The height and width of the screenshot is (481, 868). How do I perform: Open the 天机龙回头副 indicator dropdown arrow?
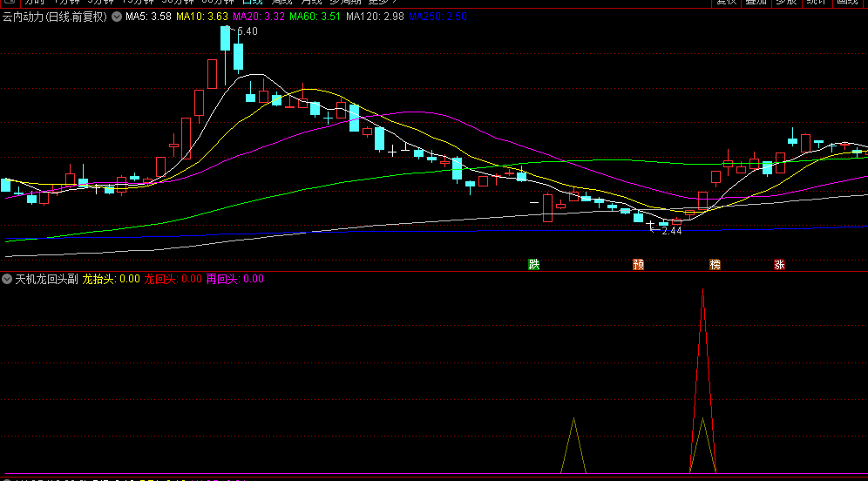[7, 279]
